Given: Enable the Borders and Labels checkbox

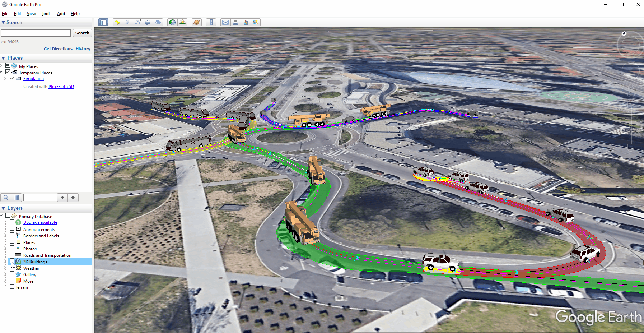Looking at the screenshot, I should pos(12,235).
